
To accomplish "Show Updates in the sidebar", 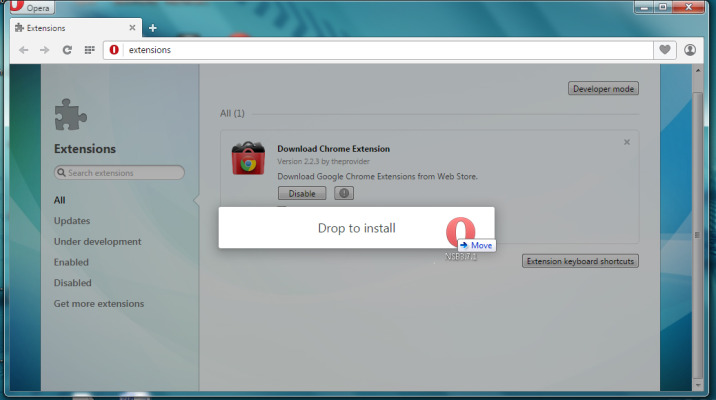I will [x=72, y=221].
